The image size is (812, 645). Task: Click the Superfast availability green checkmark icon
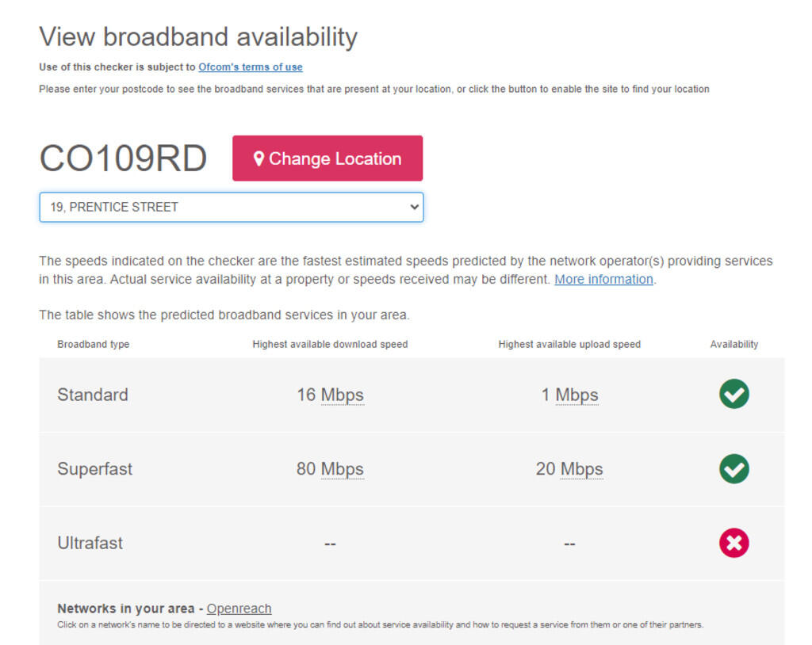(x=733, y=468)
